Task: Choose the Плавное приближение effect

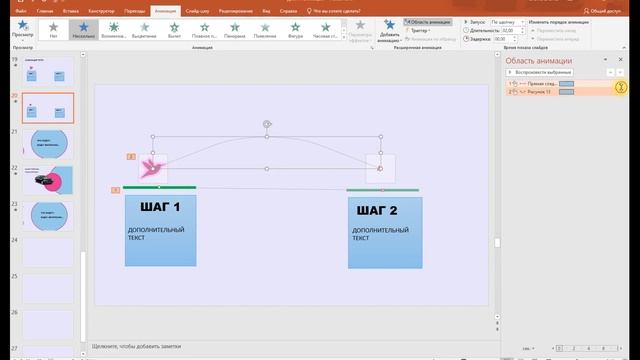Action: 204,30
